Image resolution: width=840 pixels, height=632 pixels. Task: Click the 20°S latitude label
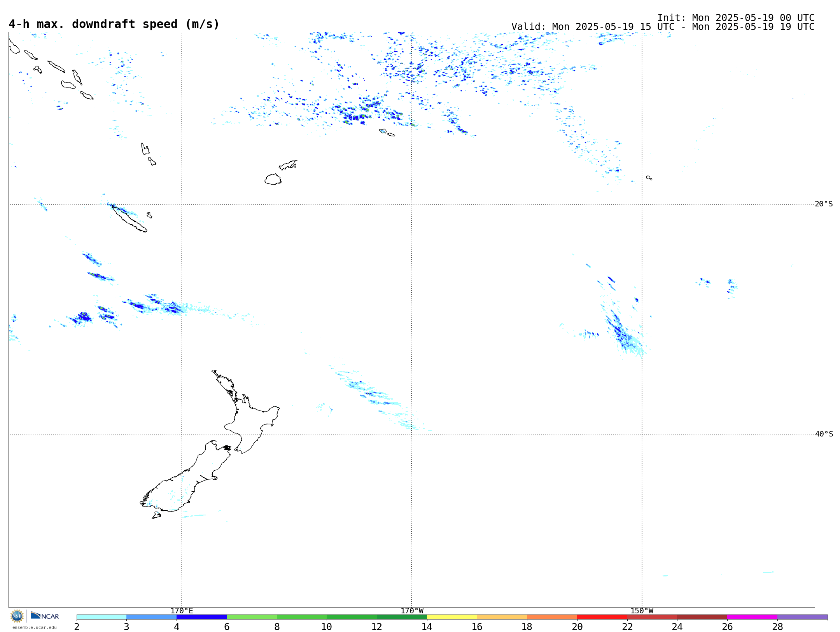point(824,204)
